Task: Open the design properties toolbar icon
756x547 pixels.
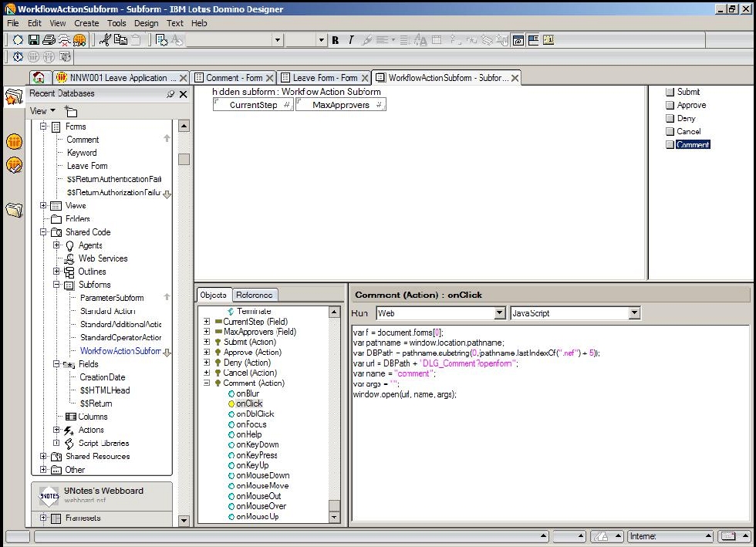Action: click(x=161, y=40)
